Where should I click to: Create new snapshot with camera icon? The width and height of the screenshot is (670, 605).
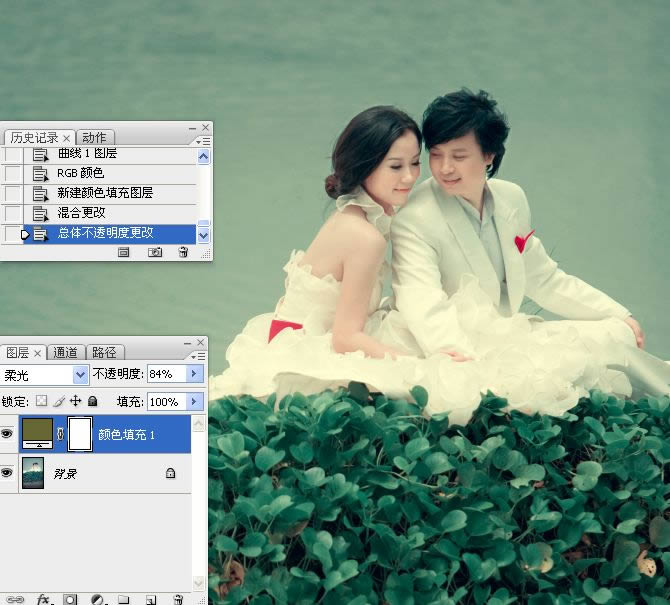(x=155, y=253)
